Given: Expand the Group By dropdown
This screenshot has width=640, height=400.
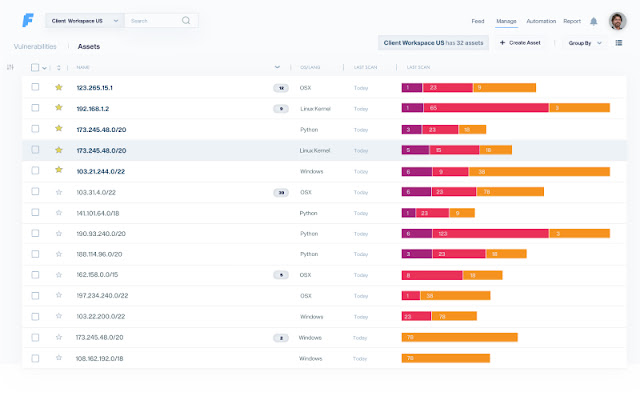Looking at the screenshot, I should point(585,43).
